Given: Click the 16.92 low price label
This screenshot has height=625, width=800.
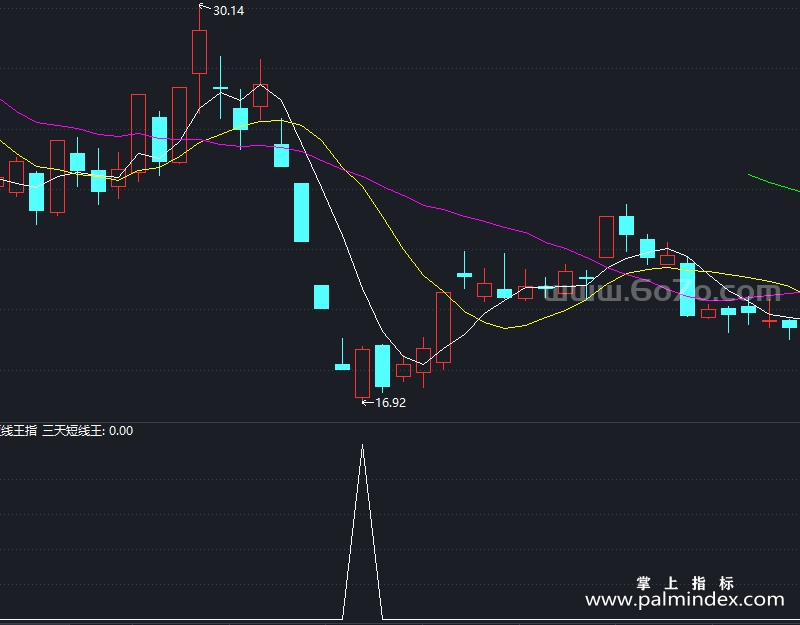Looking at the screenshot, I should coord(390,403).
